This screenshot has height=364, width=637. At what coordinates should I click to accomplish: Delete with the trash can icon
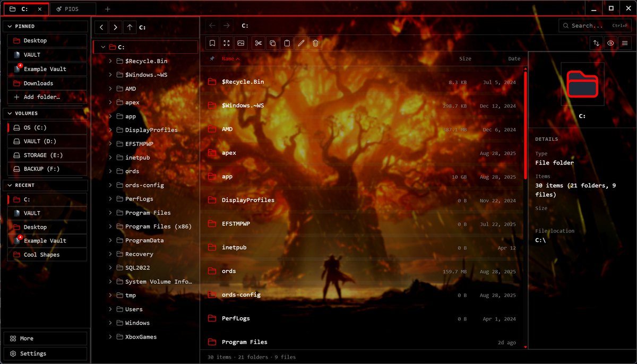point(315,43)
